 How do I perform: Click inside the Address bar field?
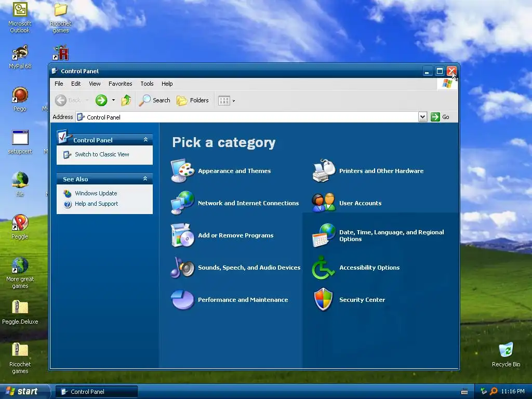pos(247,117)
